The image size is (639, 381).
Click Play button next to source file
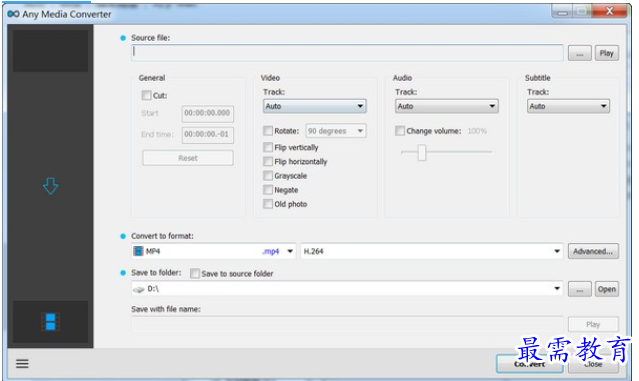606,53
